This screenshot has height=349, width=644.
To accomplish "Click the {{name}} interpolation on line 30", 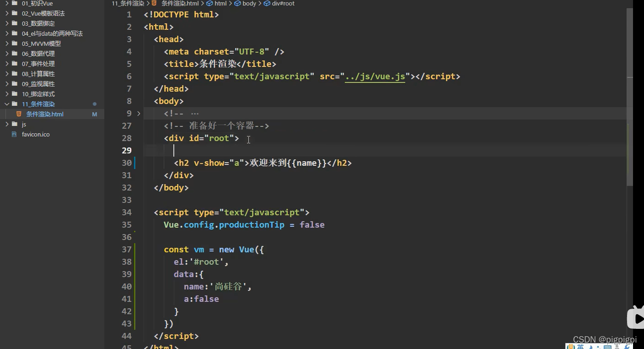I will (307, 163).
